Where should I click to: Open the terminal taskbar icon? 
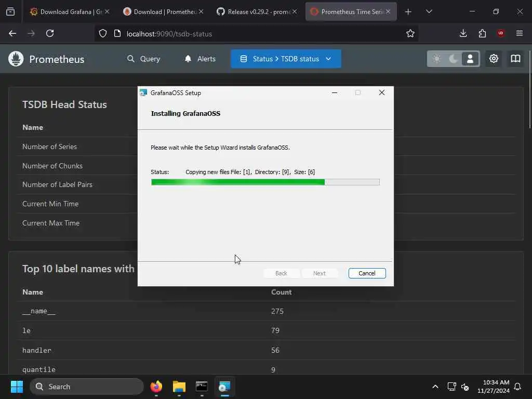(202, 387)
